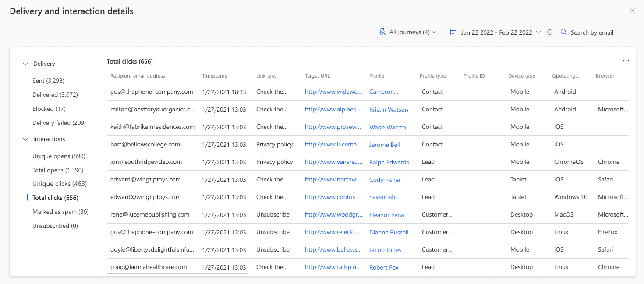This screenshot has height=284, width=644.
Task: Open Jerome Bell profile link
Action: point(385,145)
